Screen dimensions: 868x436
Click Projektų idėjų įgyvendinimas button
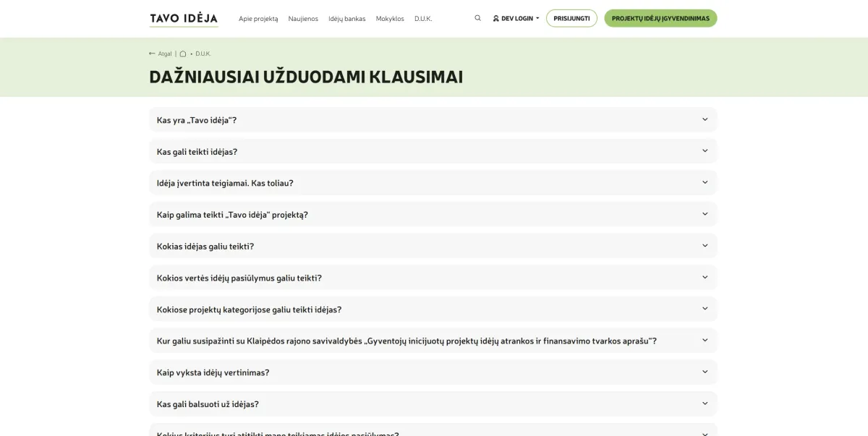coord(660,19)
